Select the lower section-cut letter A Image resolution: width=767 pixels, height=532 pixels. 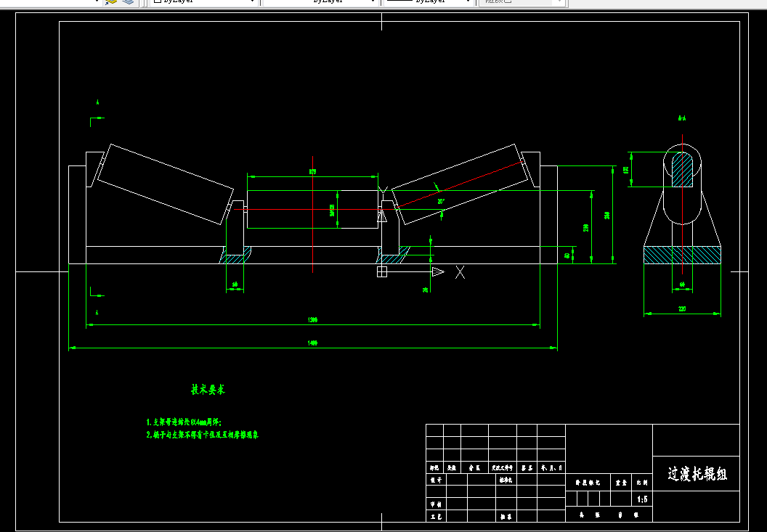[97, 312]
